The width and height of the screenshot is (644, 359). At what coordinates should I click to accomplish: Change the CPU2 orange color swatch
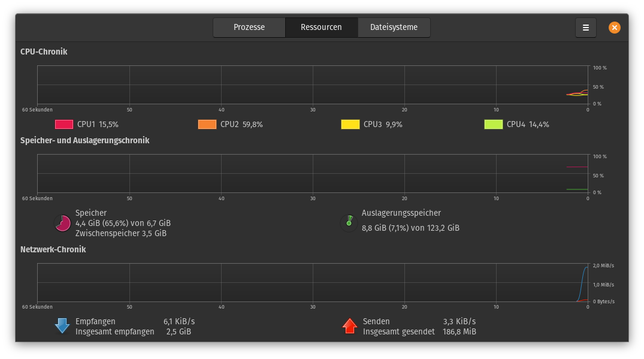pyautogui.click(x=207, y=125)
